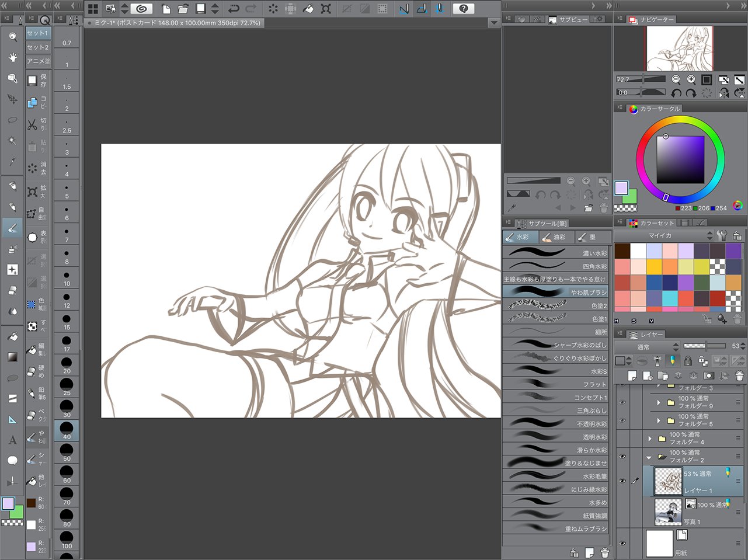The image size is (748, 560).
Task: Create new file from command bar
Action: [x=166, y=9]
